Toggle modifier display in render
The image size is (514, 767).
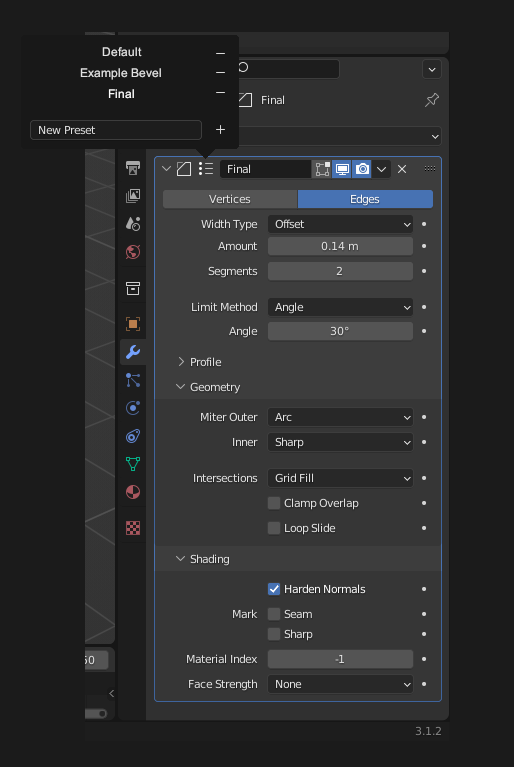tap(362, 169)
